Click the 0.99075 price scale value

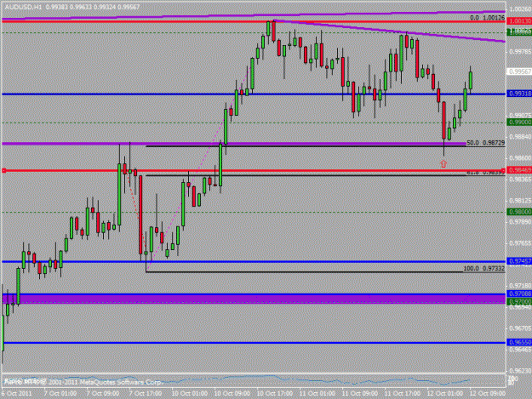pyautogui.click(x=520, y=115)
